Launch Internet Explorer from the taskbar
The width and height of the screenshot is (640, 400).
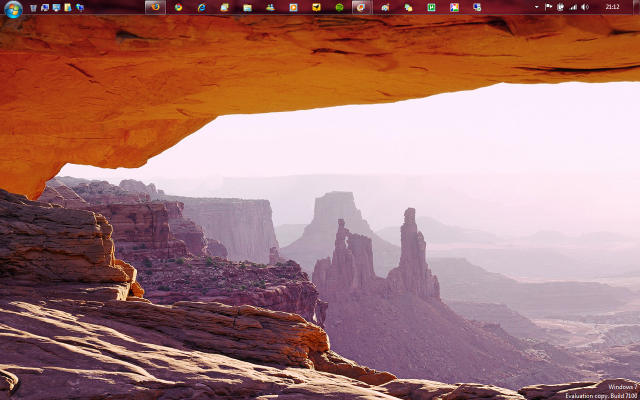(x=202, y=7)
